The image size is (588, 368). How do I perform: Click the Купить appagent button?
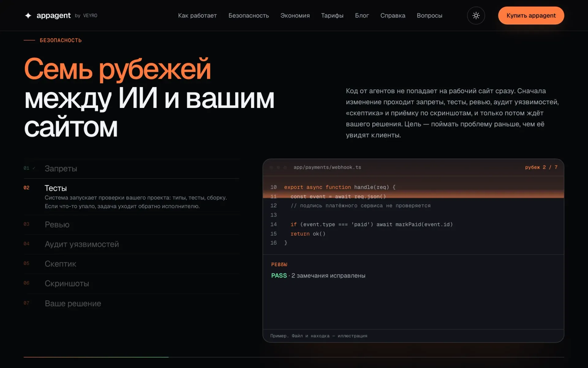531,16
